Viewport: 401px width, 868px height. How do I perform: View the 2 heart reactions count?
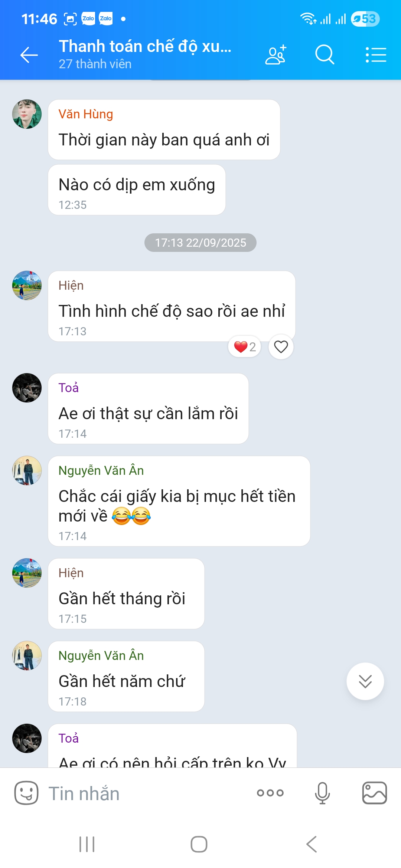point(245,347)
